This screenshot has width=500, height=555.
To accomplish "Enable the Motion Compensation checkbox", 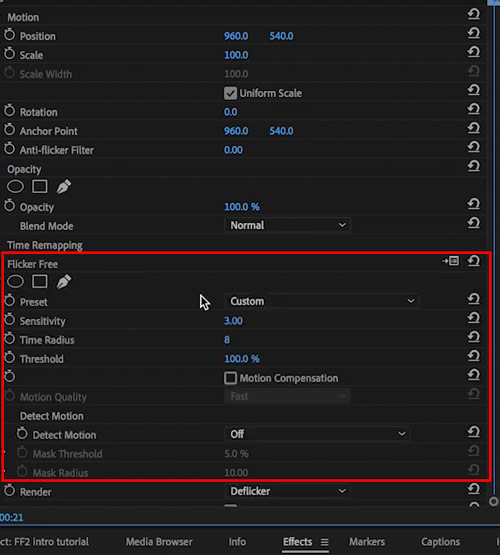I will [x=230, y=378].
